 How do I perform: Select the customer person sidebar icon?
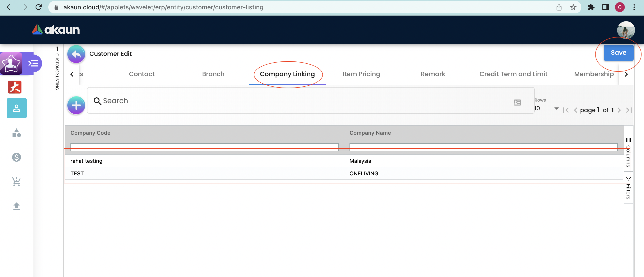click(x=17, y=108)
